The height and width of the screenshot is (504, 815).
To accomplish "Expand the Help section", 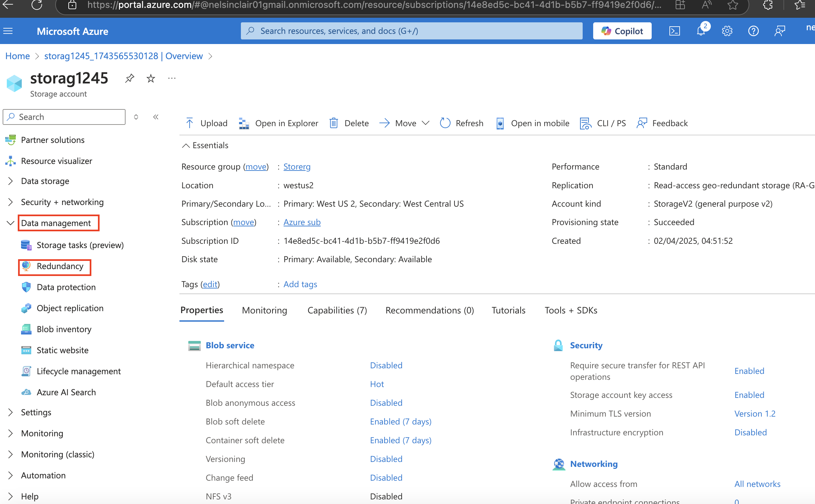I will tap(10, 496).
